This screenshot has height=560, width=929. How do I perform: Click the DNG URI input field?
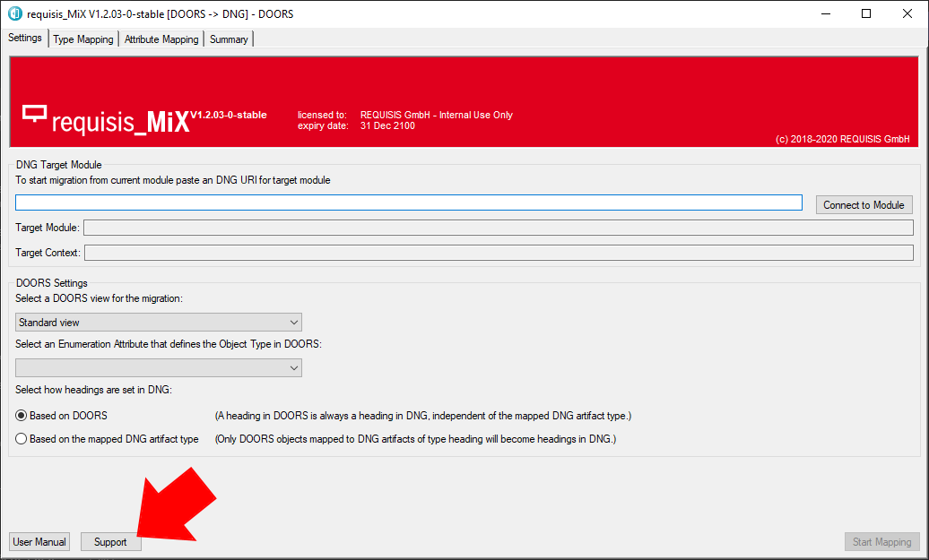[x=409, y=203]
